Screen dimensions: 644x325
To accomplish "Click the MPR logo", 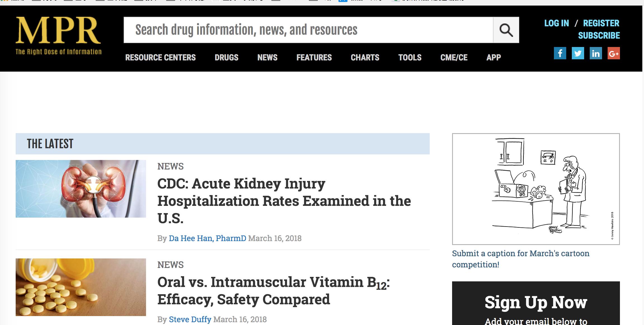I will tap(58, 36).
